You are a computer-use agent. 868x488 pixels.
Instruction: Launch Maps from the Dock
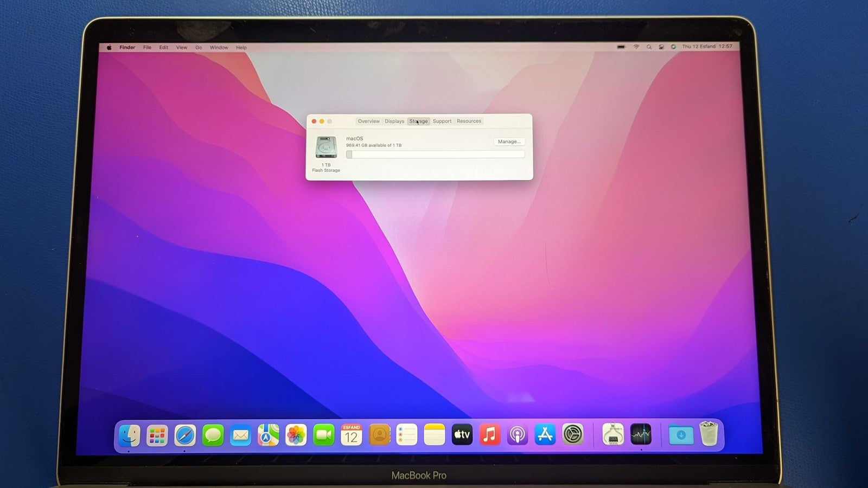point(268,435)
